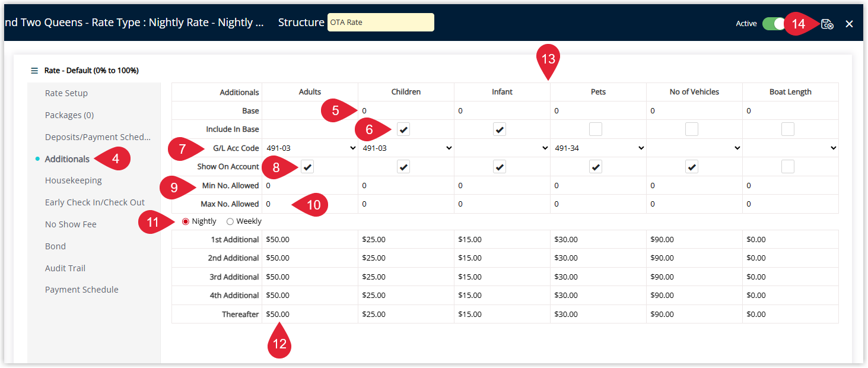This screenshot has height=368, width=868.
Task: Open Rate Setup section
Action: click(x=66, y=93)
